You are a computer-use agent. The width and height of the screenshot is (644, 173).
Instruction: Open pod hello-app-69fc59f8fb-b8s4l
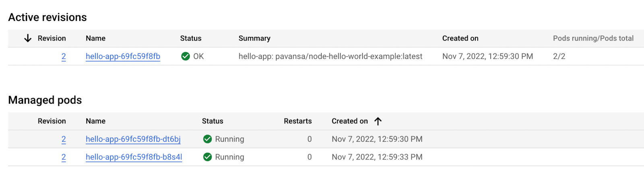pos(134,157)
